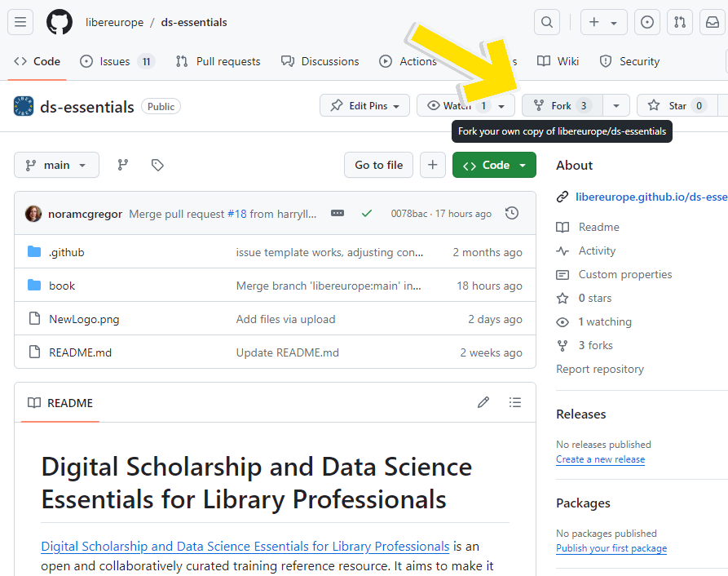Image resolution: width=728 pixels, height=576 pixels.
Task: Star the repository
Action: coord(677,105)
